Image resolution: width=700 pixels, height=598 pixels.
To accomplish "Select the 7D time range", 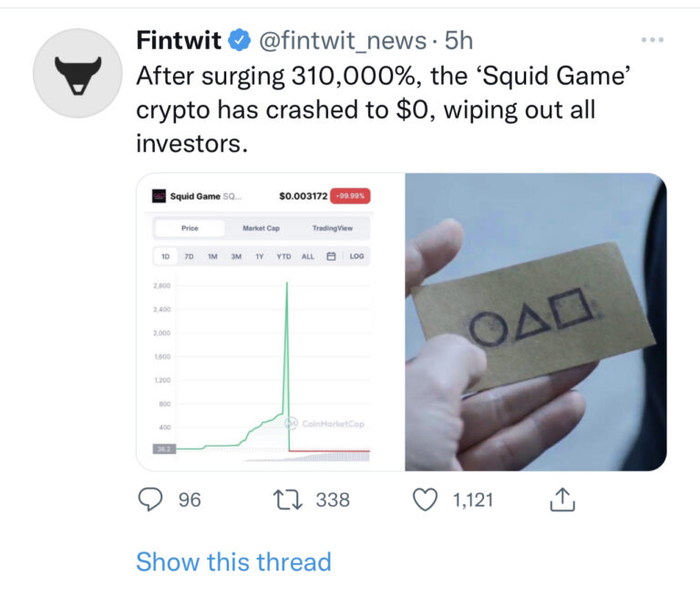I will (x=189, y=256).
